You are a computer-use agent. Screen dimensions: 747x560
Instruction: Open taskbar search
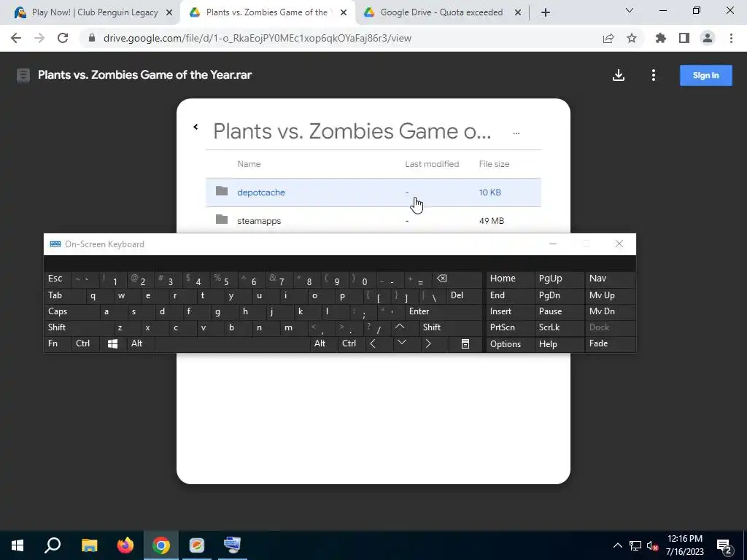(53, 545)
